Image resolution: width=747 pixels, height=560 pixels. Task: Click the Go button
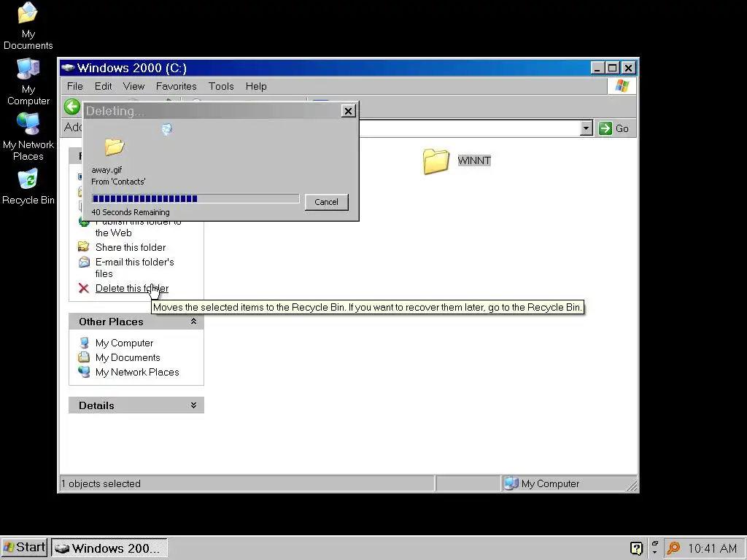click(614, 128)
